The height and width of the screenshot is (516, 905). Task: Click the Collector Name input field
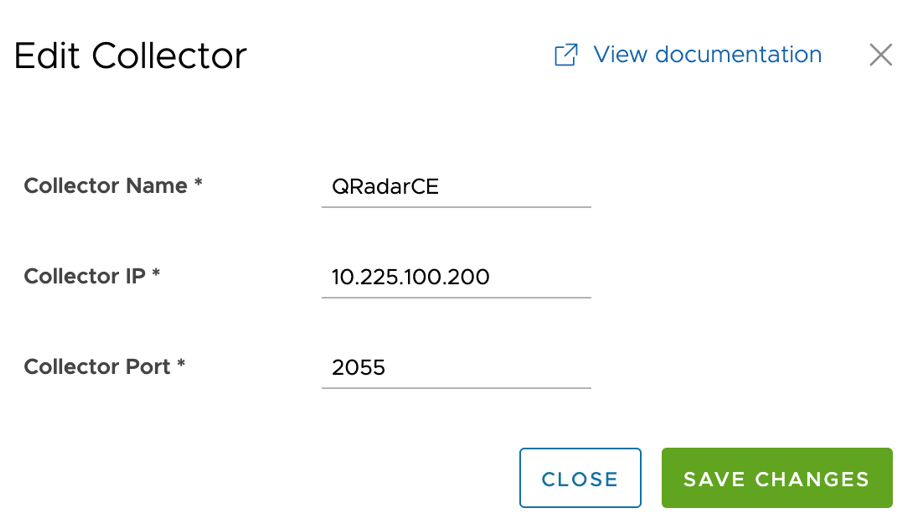[x=456, y=187]
